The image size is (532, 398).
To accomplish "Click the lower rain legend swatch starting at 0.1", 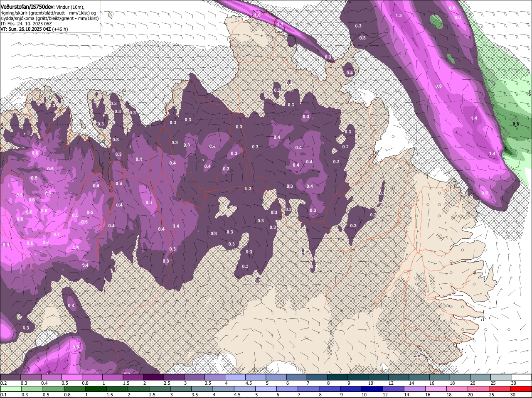I will click(11, 388).
